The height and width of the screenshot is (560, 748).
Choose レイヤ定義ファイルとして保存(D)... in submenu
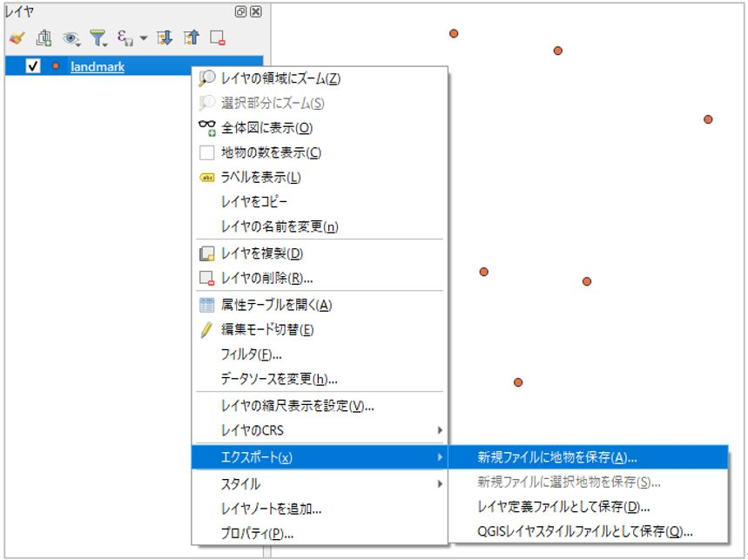click(x=588, y=507)
